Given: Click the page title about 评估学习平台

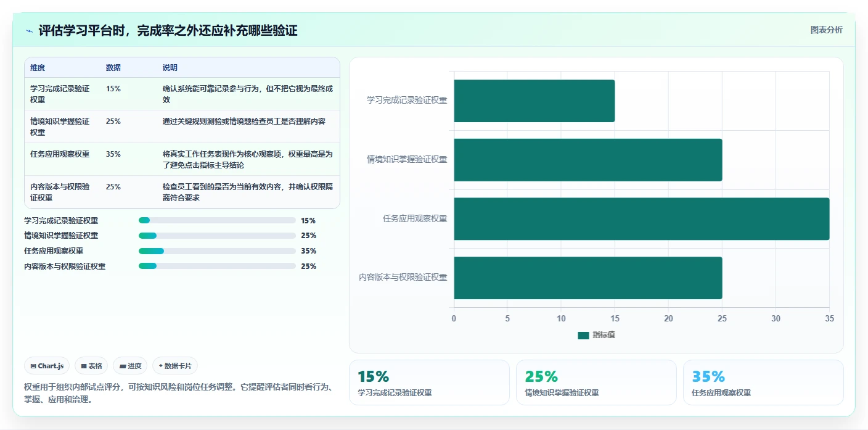Looking at the screenshot, I should click(x=168, y=31).
